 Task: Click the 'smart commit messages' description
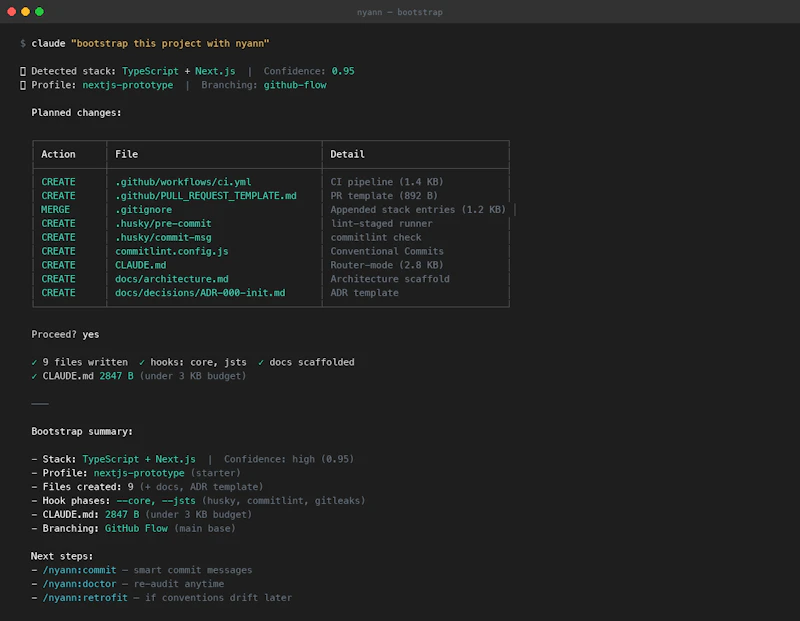coord(193,569)
